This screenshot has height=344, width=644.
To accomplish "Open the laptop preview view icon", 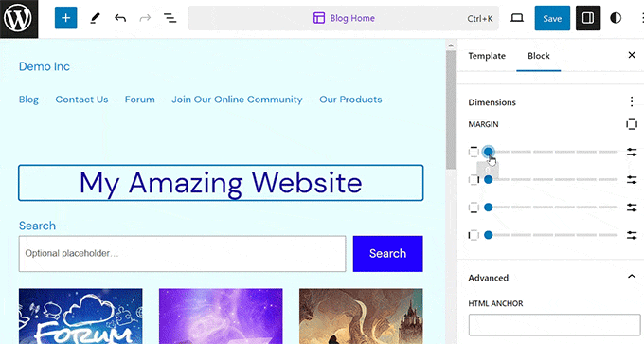I will (517, 18).
